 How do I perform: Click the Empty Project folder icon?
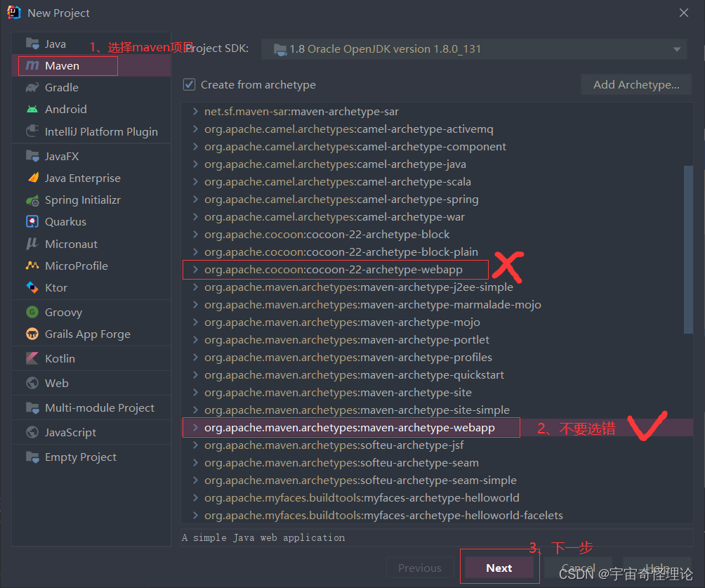(32, 457)
